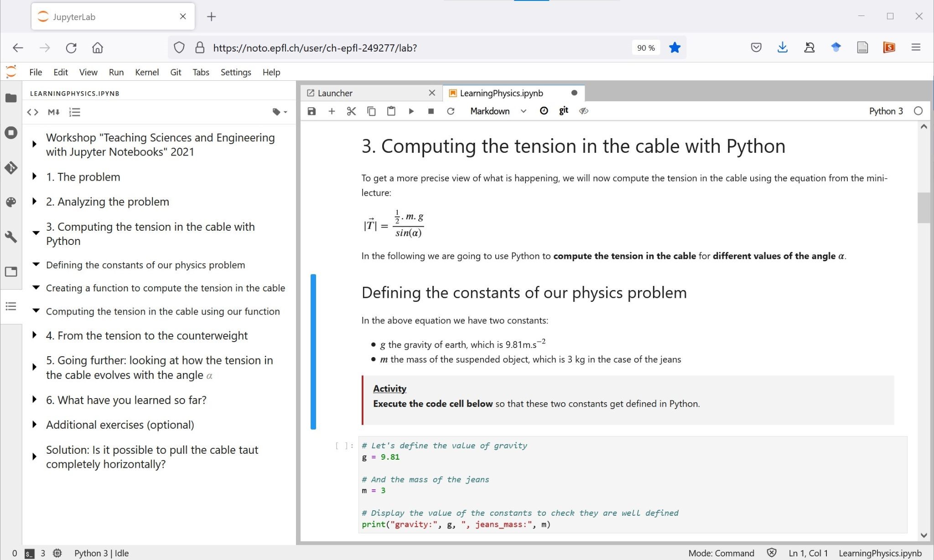Screen dimensions: 934x560
Task: Open the Markdown cell type dropdown
Action: click(498, 111)
